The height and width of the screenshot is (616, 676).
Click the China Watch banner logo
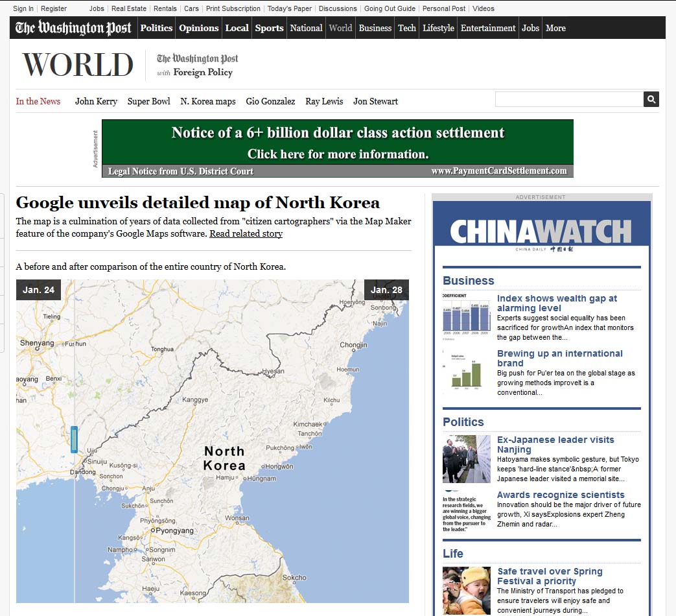pyautogui.click(x=541, y=232)
